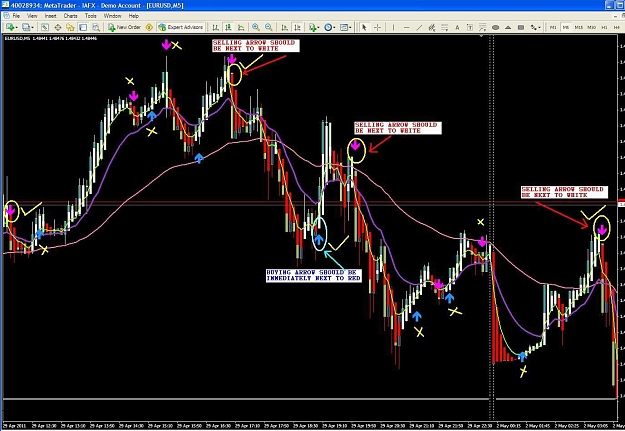625x431 pixels.
Task: Expand the Periods dropdown arrow
Action: (334, 28)
